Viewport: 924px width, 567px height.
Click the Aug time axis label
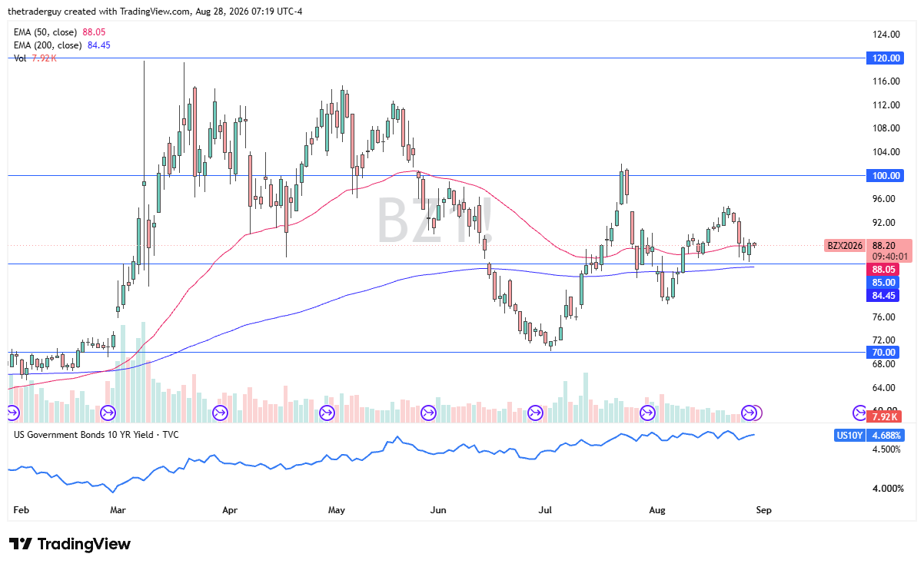[656, 510]
